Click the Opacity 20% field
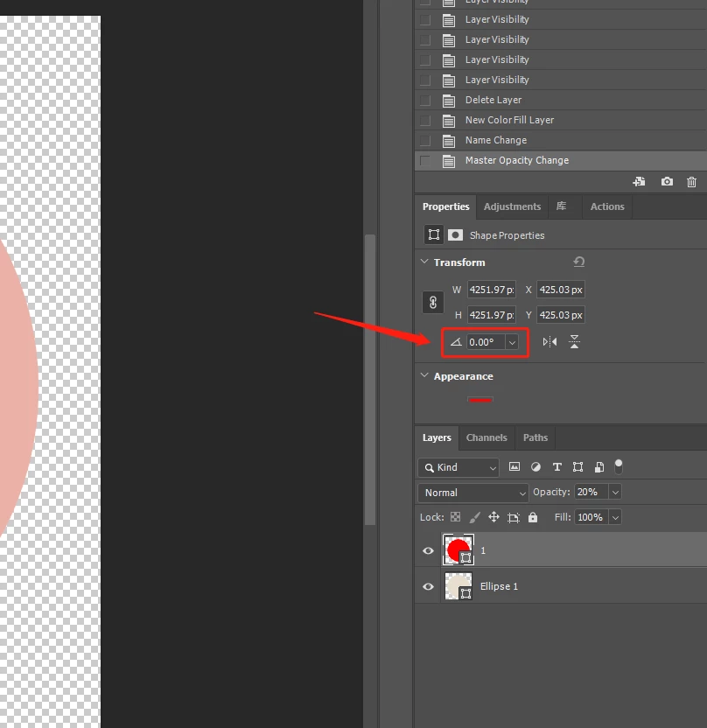 [591, 492]
